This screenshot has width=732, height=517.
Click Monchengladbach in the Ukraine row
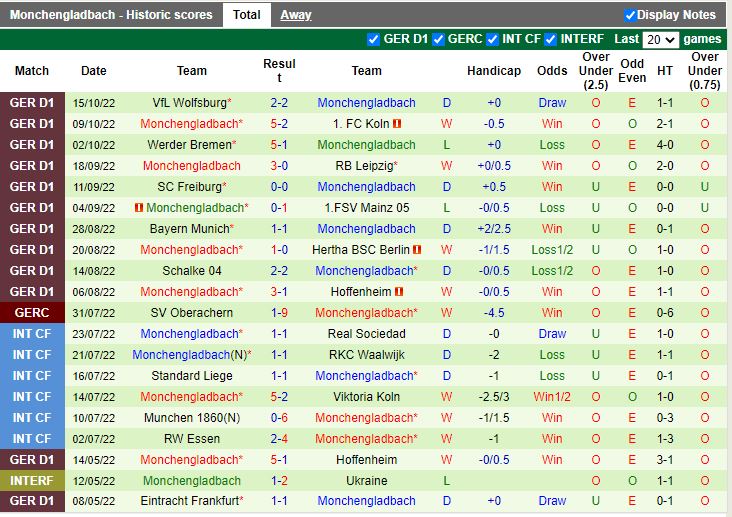[x=191, y=481]
